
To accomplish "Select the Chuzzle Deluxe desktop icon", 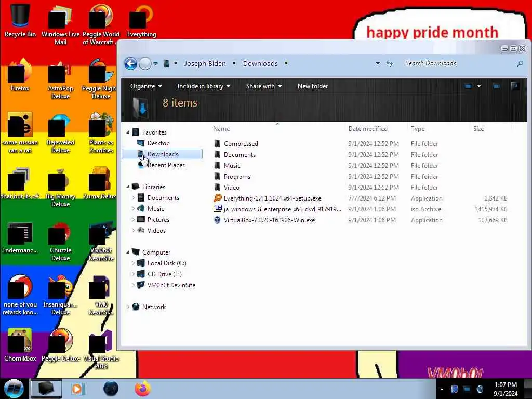I will [x=60, y=242].
